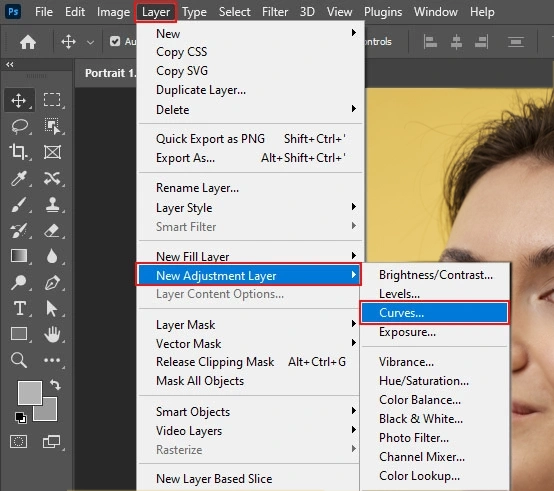Collapse the toolbar with double-arrow
The height and width of the screenshot is (491, 554).
(x=10, y=64)
